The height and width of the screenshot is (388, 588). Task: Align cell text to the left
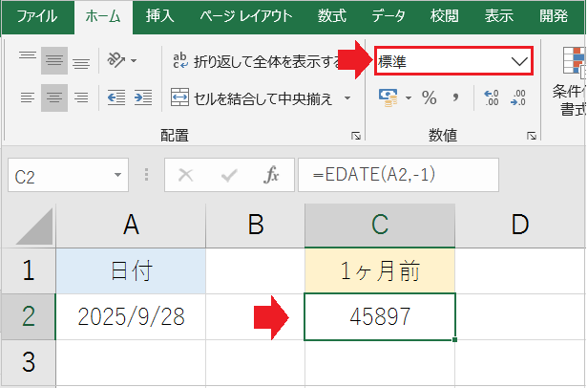coord(28,97)
